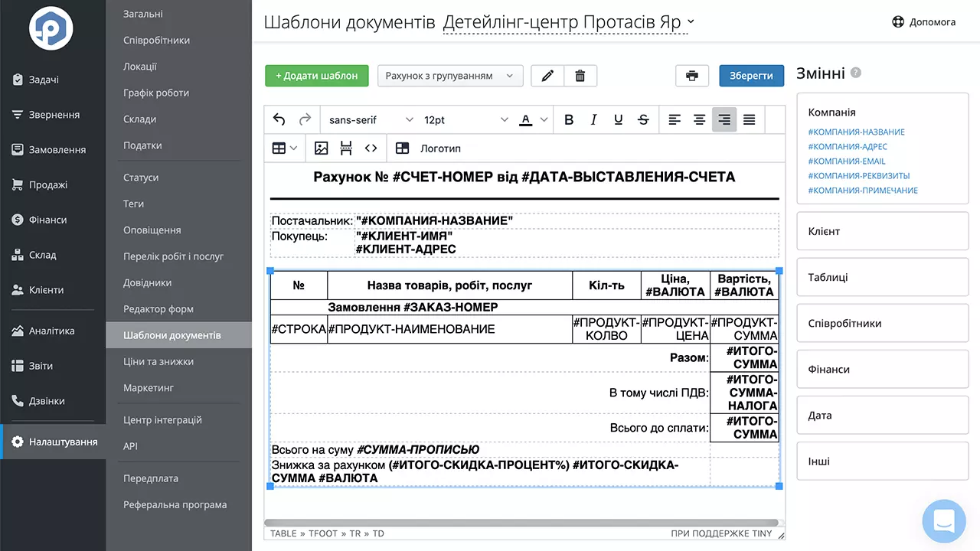This screenshot has width=980, height=551.
Task: Click the editor horizontal scrollbar
Action: (x=521, y=523)
